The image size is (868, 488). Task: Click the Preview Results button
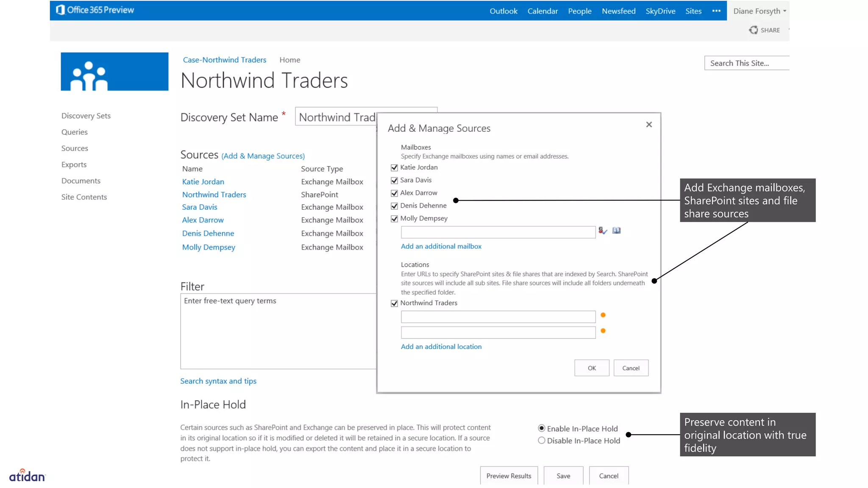tap(509, 475)
